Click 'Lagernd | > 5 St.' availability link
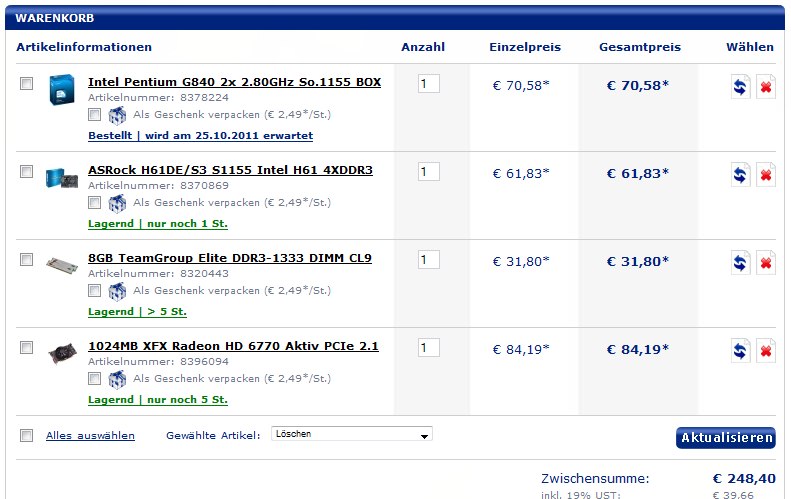The width and height of the screenshot is (791, 499). 137,312
